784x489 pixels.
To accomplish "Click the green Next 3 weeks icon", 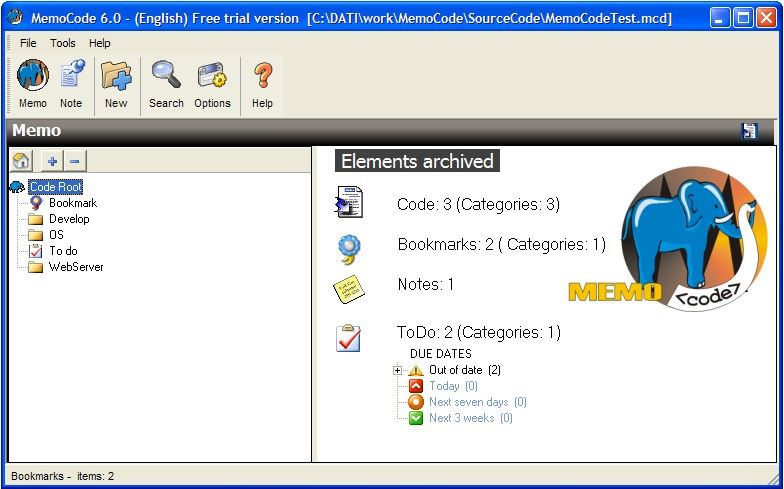I will 416,418.
